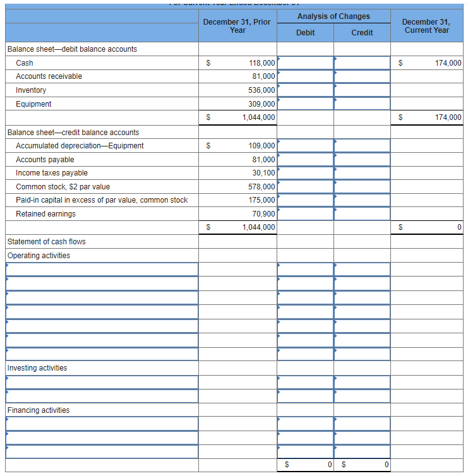Click the Equipment prior year value 309,000

pos(261,104)
